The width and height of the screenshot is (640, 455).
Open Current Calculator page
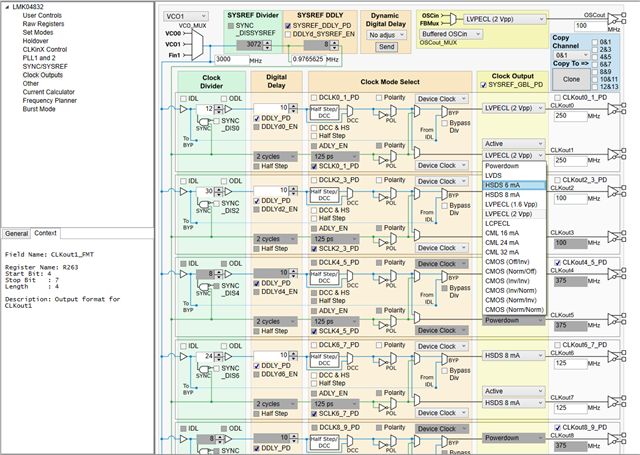click(49, 92)
